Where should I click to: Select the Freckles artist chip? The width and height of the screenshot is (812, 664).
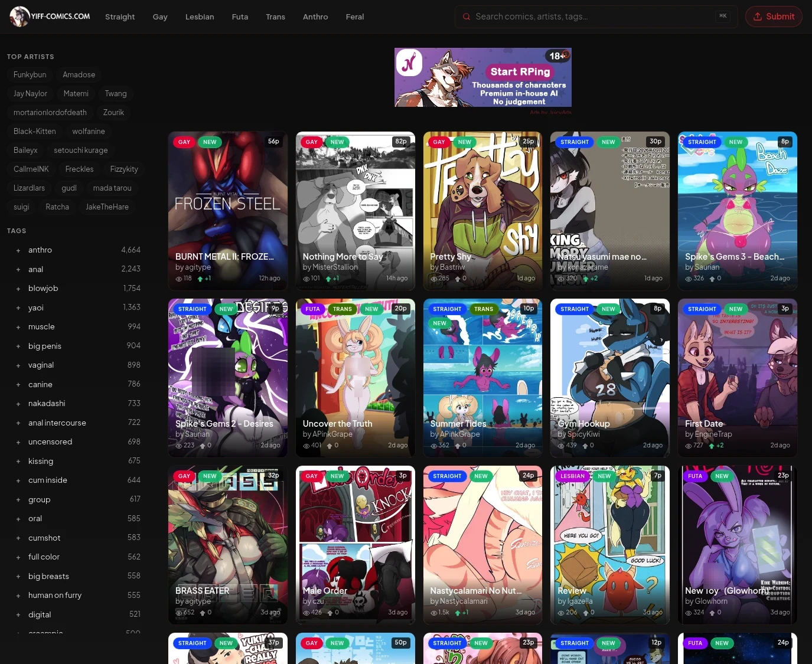(x=79, y=169)
